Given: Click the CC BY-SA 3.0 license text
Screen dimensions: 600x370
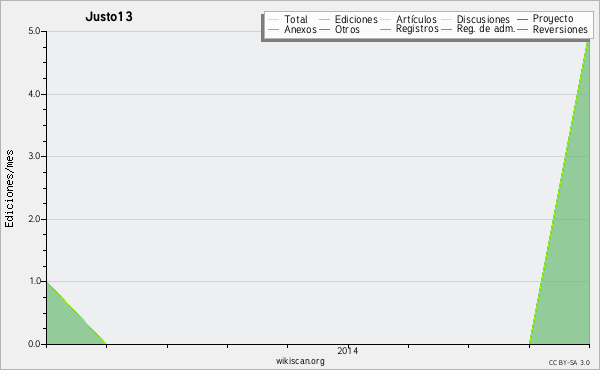Looking at the screenshot, I should [569, 363].
